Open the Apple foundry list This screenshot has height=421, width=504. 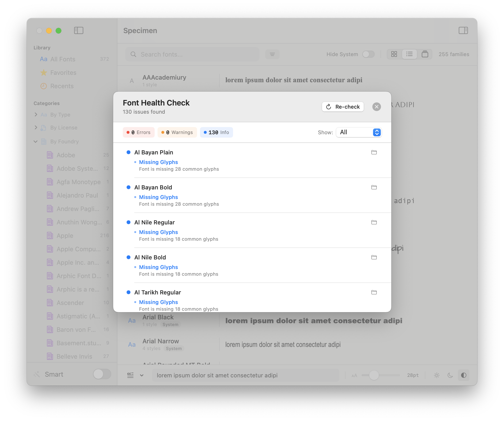click(x=65, y=235)
